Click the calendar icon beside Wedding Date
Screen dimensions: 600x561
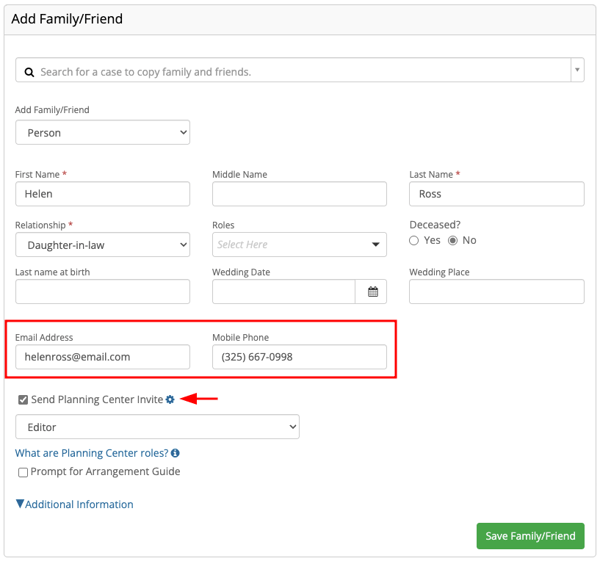coord(372,292)
